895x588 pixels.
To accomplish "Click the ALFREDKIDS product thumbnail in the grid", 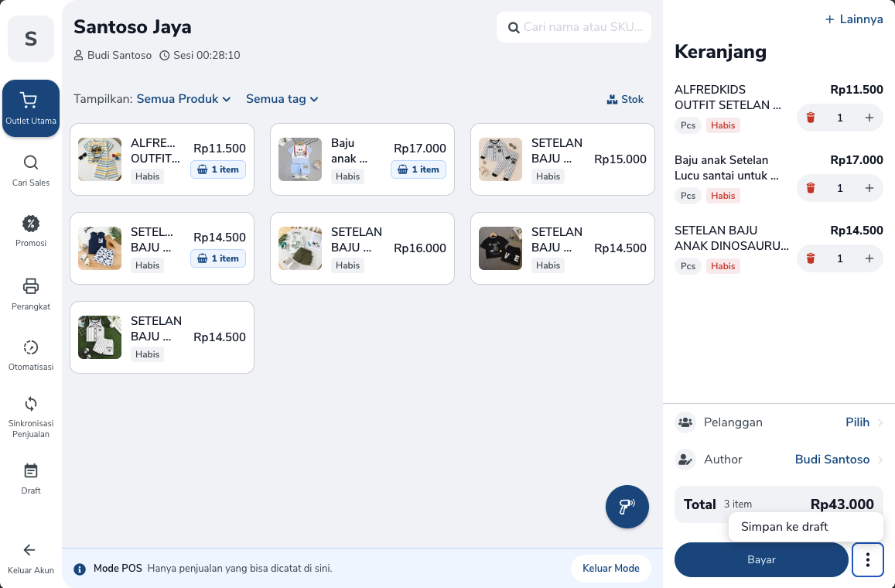I will click(x=100, y=159).
